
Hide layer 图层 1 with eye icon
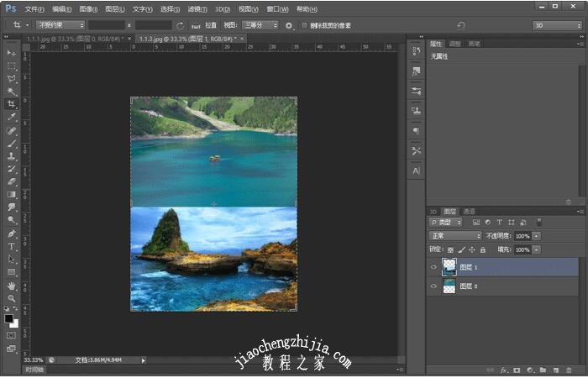[x=434, y=267]
